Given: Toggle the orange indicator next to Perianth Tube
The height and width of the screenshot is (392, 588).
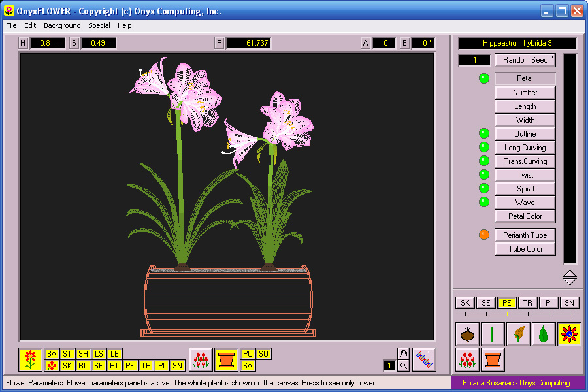Looking at the screenshot, I should 483,235.
